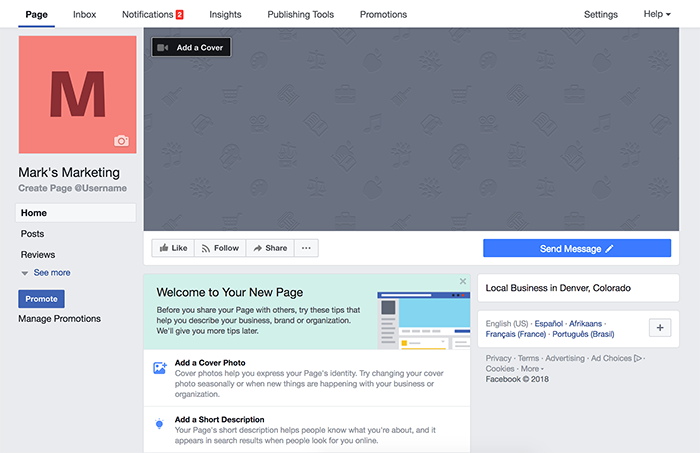Close the Welcome to Your New Page banner

click(x=463, y=281)
